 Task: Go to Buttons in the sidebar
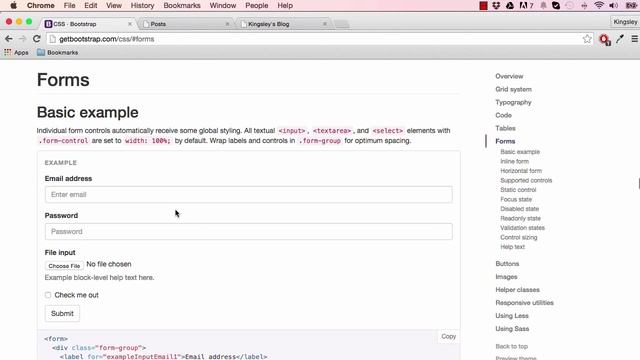507,264
